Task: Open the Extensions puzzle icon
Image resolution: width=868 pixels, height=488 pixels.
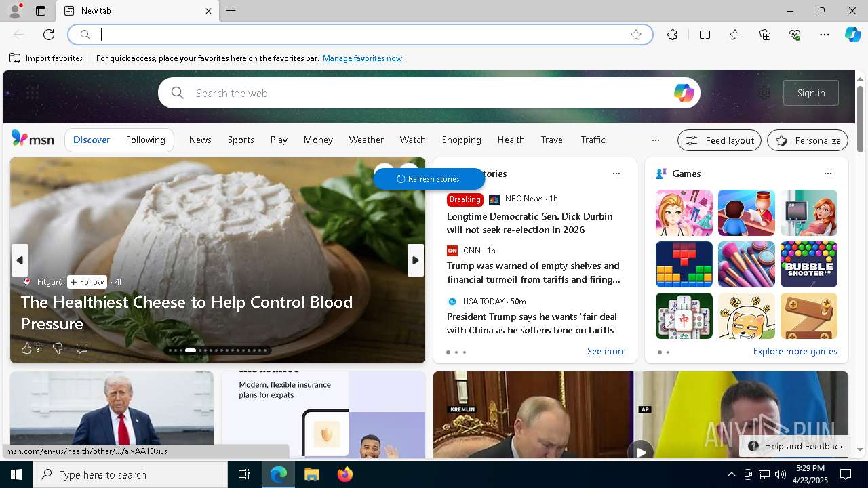Action: click(672, 35)
